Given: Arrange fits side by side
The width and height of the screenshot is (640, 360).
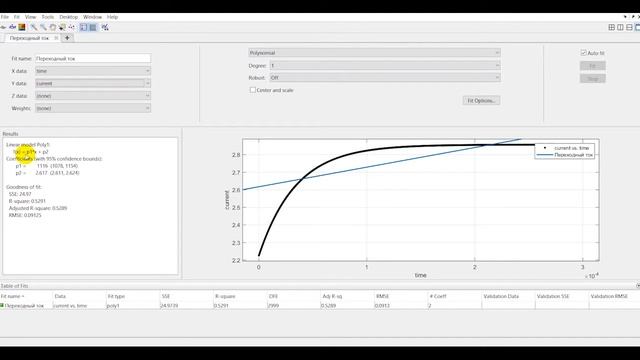Looking at the screenshot, I should pyautogui.click(x=620, y=27).
